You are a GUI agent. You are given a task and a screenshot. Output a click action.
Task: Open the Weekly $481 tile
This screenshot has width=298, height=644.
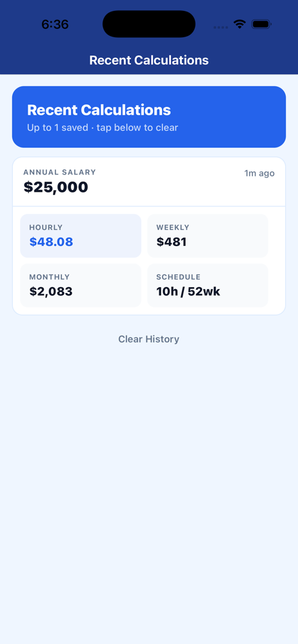tap(208, 236)
